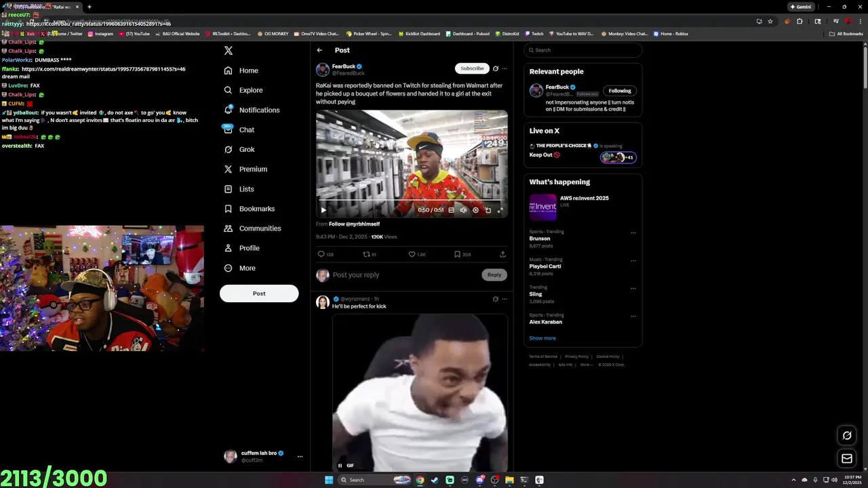This screenshot has width=868, height=488.
Task: Open the Privacy Policy footer link
Action: pyautogui.click(x=576, y=357)
